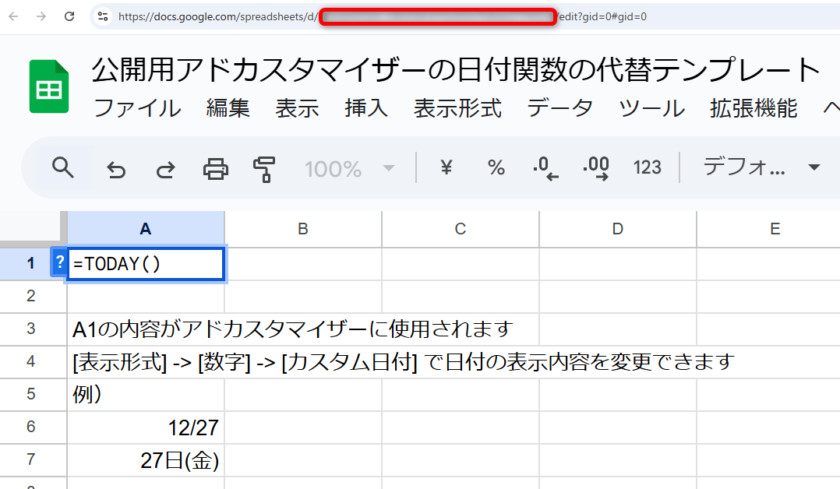
Task: Select column C header
Action: [460, 229]
